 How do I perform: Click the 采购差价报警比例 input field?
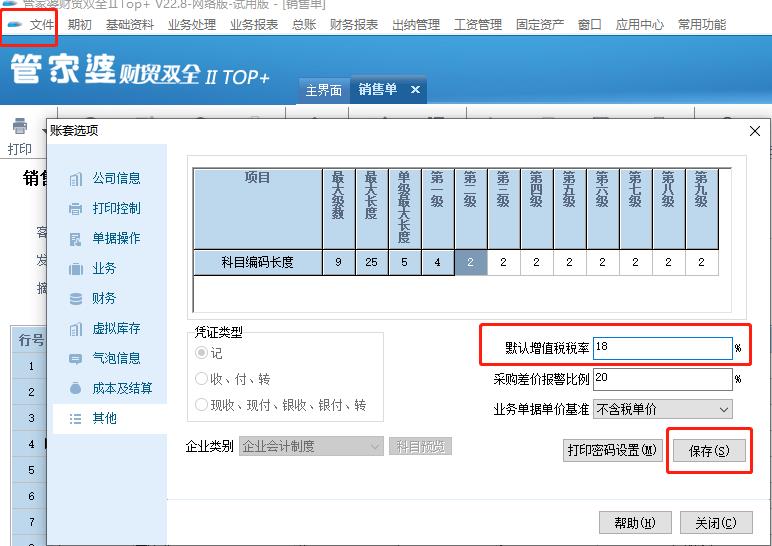[x=663, y=379]
